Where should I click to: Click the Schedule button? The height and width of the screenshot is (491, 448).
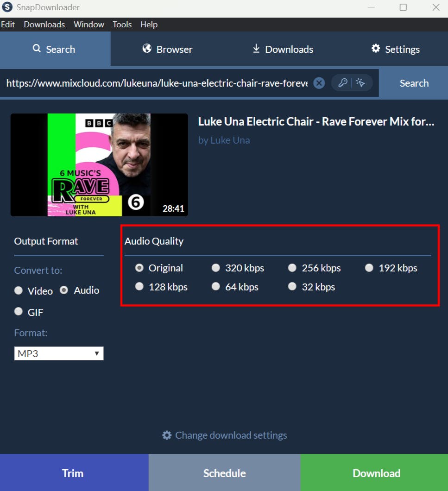point(225,473)
